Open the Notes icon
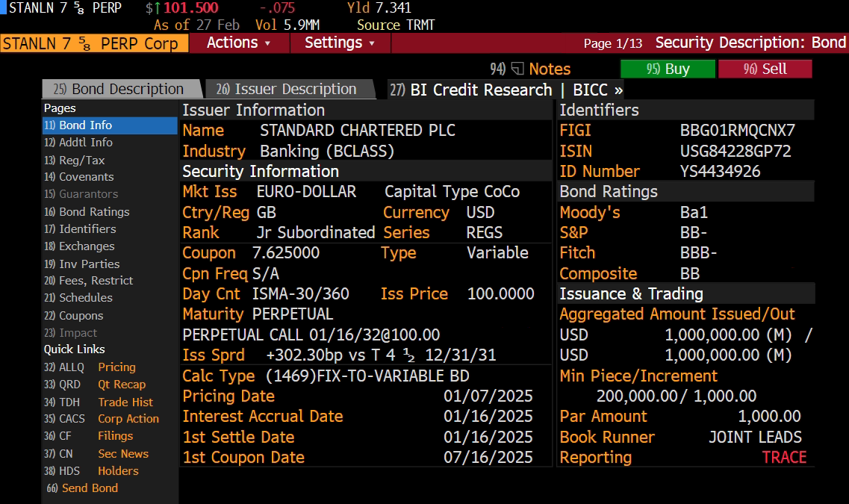 (517, 69)
